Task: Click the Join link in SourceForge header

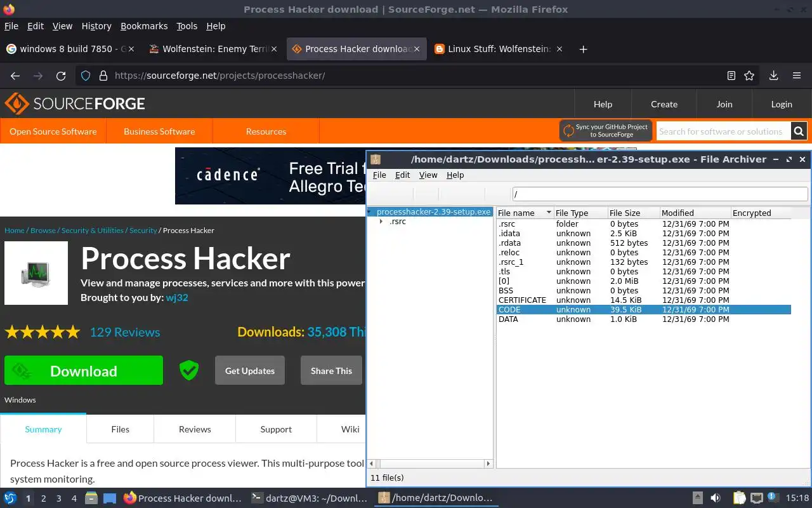Action: tap(724, 104)
